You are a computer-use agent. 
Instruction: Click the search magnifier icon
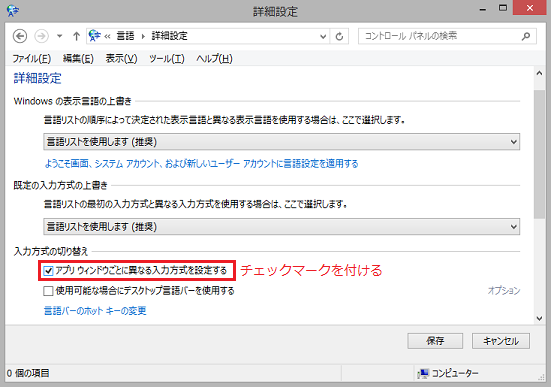(x=526, y=36)
